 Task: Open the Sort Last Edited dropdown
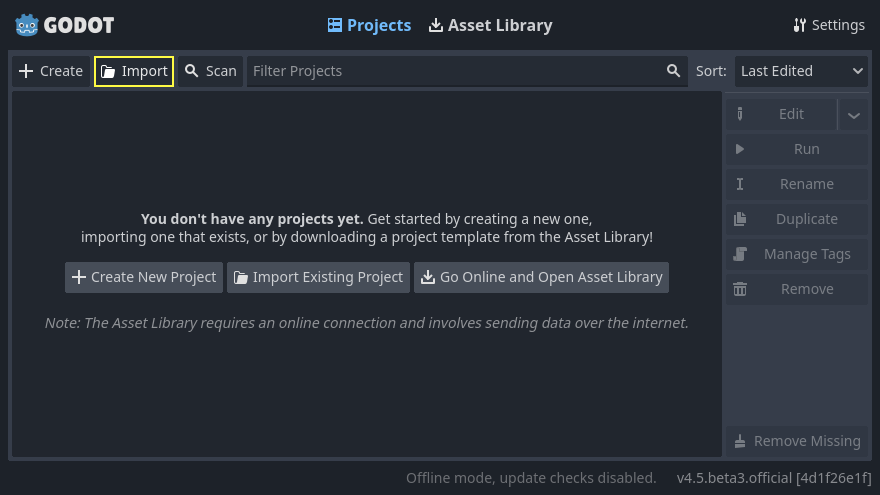click(x=801, y=71)
